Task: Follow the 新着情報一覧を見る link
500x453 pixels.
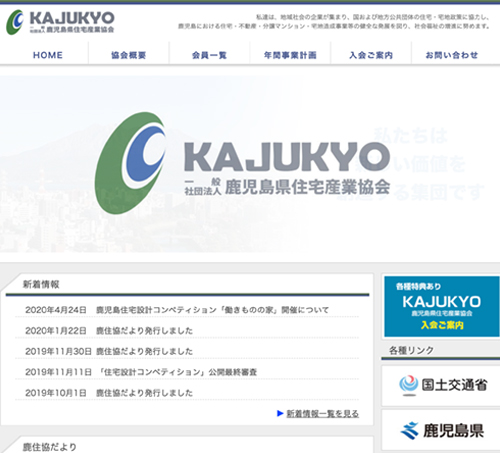Action: point(323,414)
